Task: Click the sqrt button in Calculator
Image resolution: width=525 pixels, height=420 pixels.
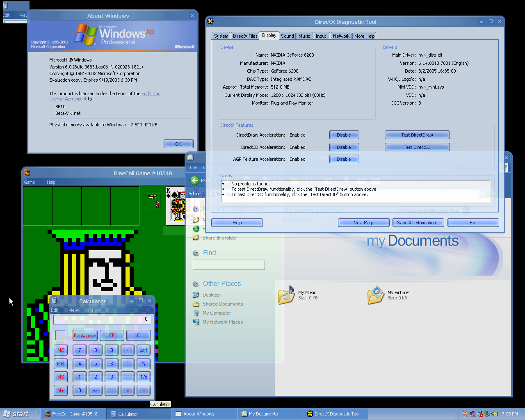Action: pos(144,350)
